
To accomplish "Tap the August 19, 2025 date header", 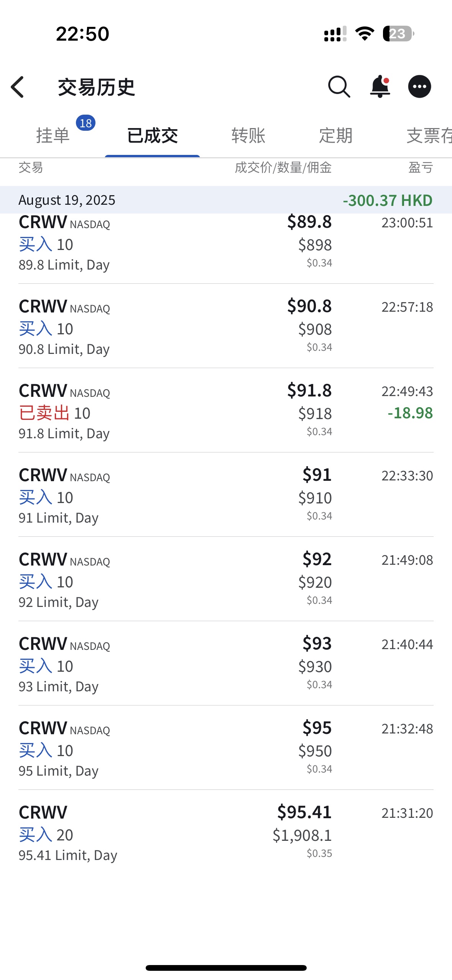I will click(x=67, y=200).
